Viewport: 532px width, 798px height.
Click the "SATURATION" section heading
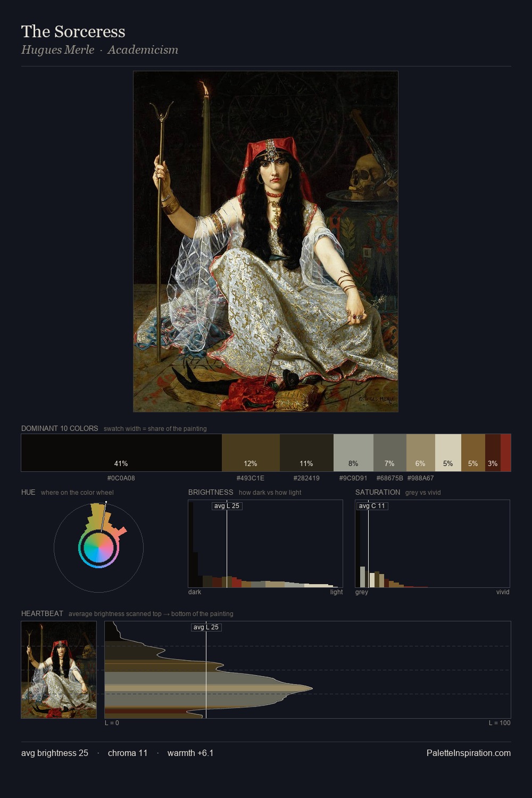378,492
